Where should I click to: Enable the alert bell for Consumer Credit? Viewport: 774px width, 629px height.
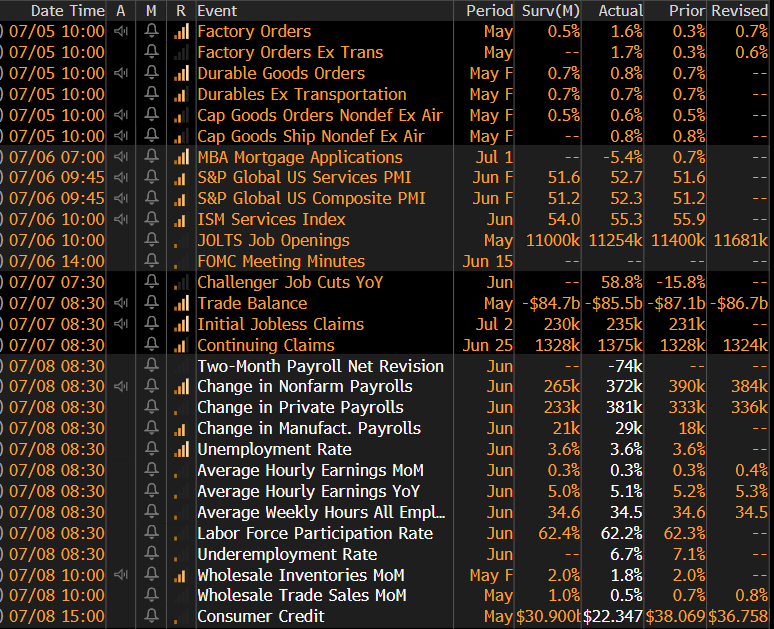[151, 617]
